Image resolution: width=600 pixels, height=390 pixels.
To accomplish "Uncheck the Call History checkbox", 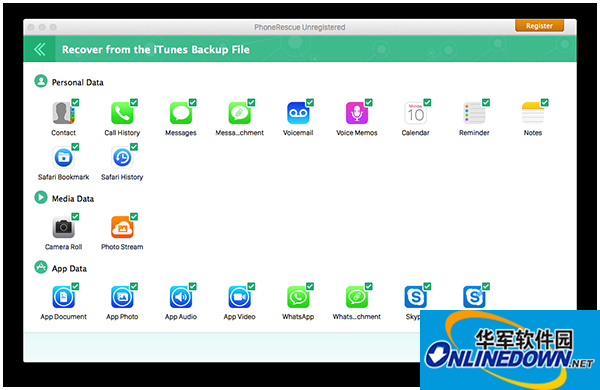I will [x=134, y=102].
